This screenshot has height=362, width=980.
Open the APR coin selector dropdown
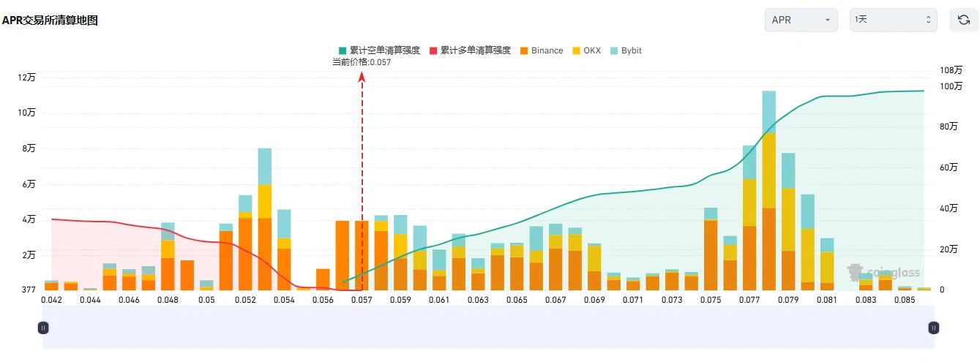[x=801, y=20]
